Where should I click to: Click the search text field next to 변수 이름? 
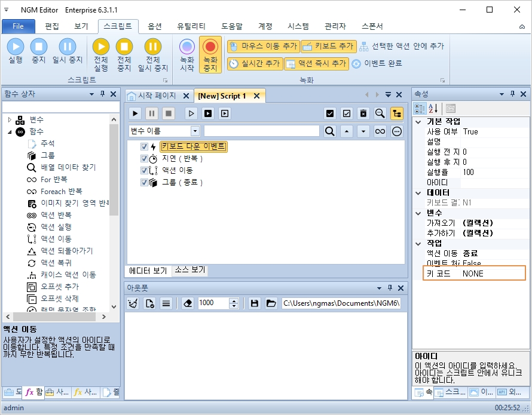coord(262,131)
